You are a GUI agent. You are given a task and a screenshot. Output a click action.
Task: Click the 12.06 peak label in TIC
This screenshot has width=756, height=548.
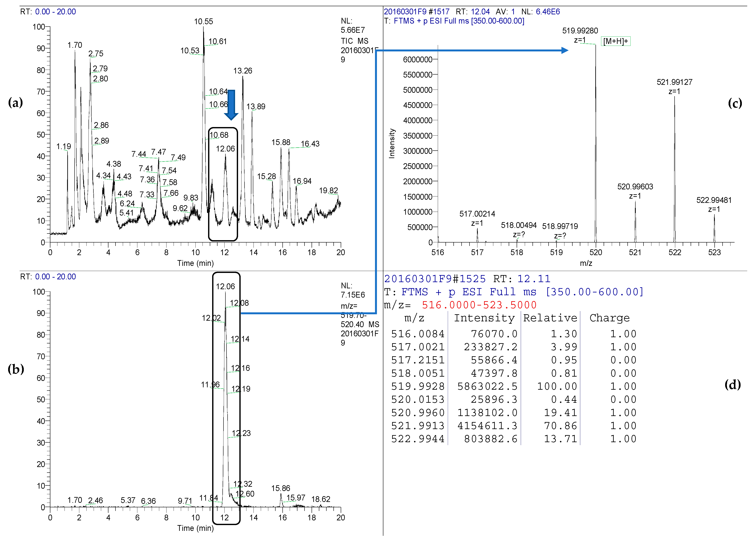(225, 149)
